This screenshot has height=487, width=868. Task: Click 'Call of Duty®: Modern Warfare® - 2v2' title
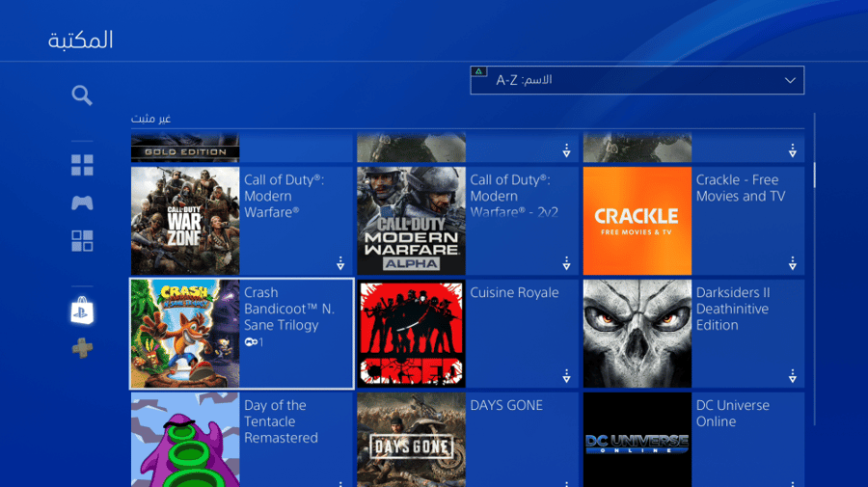tap(514, 196)
